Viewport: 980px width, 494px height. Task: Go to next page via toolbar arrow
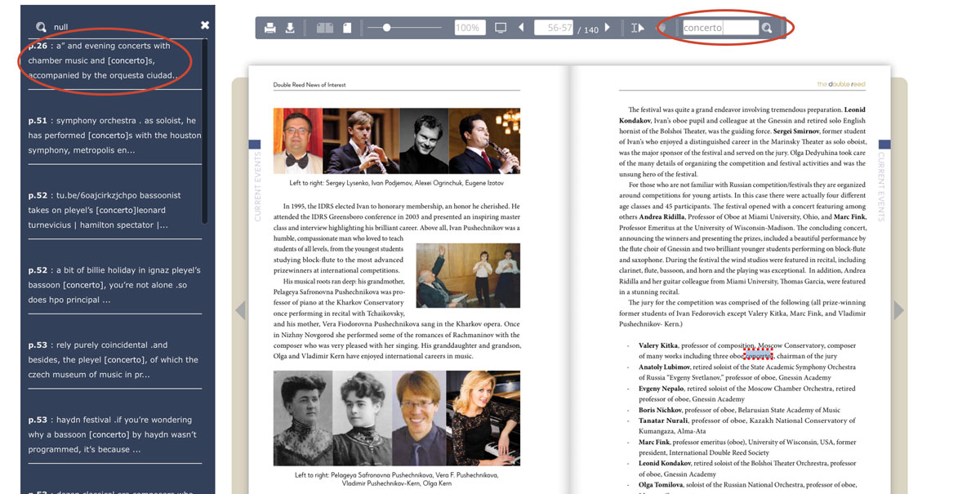[x=607, y=28]
